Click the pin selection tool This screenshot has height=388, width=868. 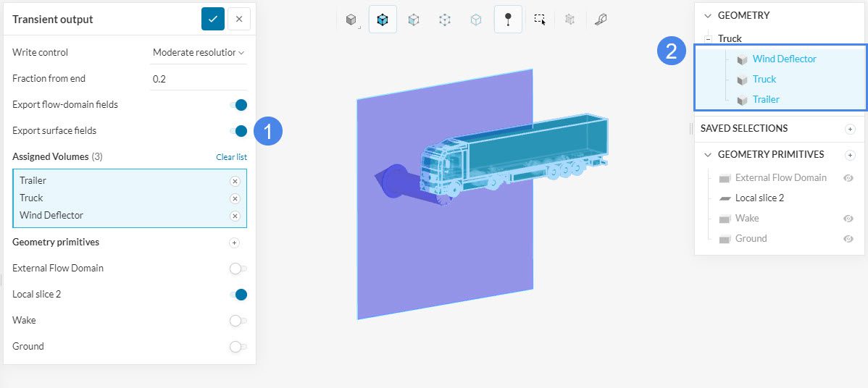click(x=508, y=20)
